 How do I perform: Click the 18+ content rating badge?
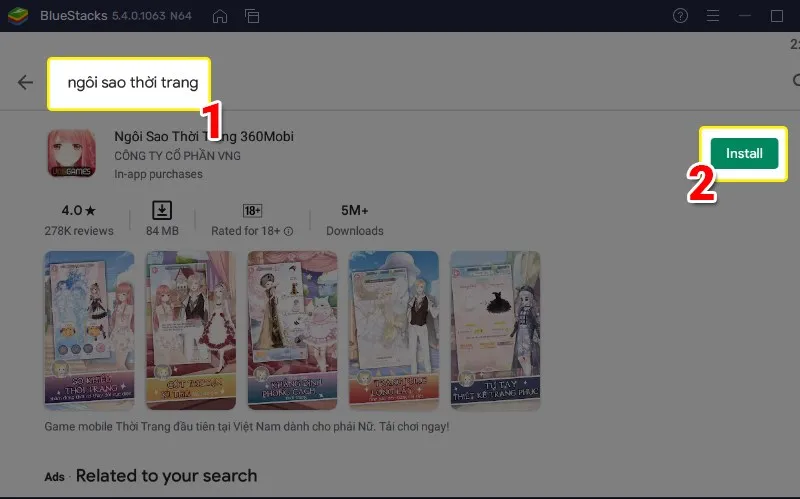[252, 211]
